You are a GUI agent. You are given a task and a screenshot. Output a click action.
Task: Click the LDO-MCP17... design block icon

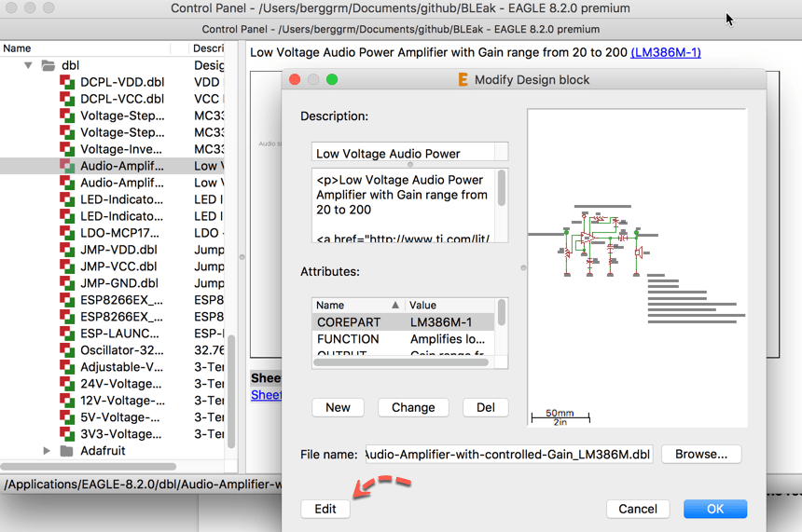coord(67,233)
